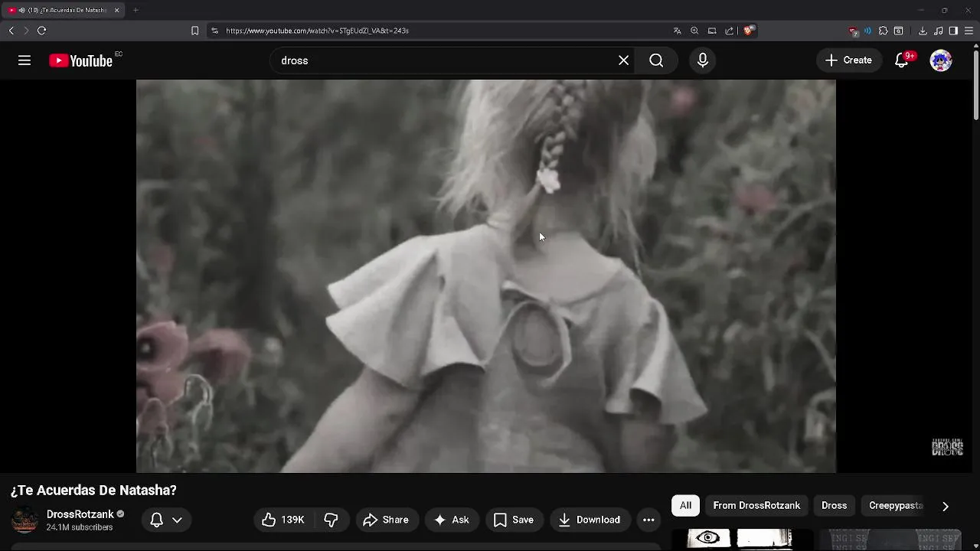Open the translate page icon

(677, 31)
